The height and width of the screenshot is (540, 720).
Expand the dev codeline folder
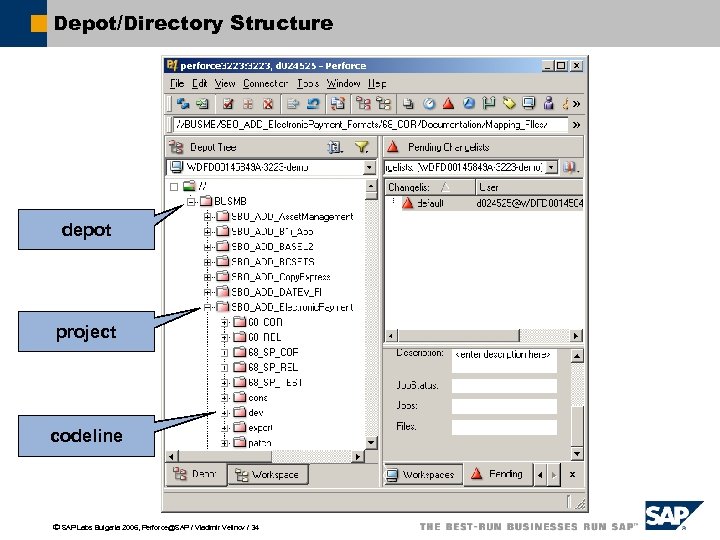[x=225, y=413]
